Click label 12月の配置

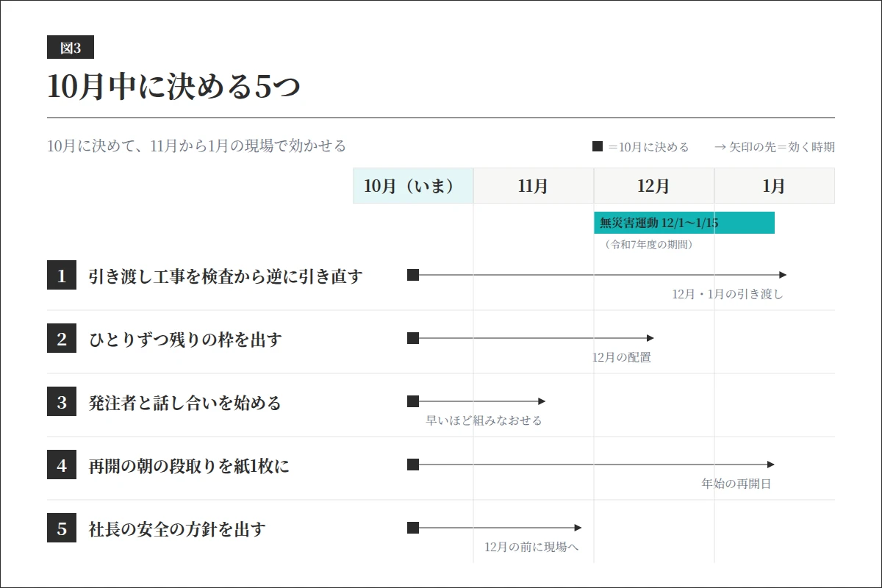622,358
